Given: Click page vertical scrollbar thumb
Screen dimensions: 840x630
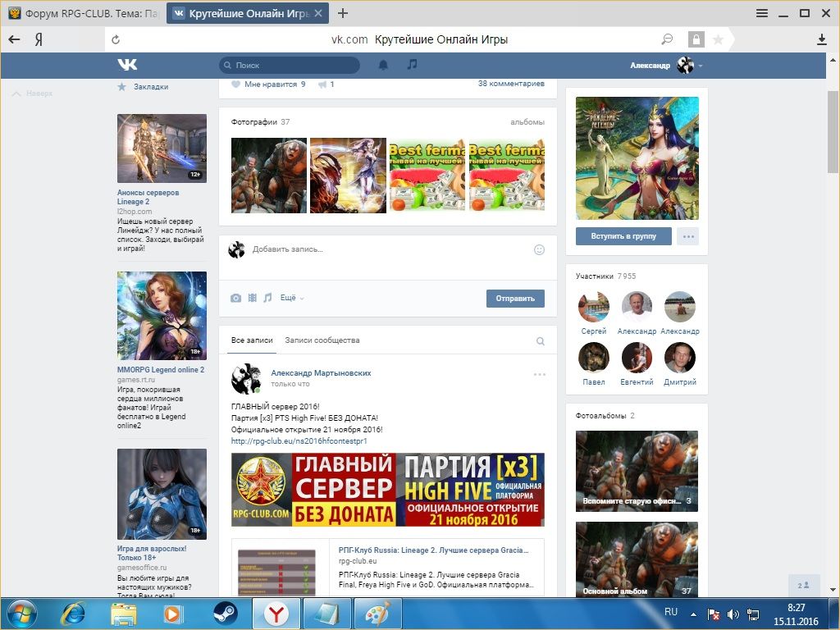Looking at the screenshot, I should click(x=833, y=132).
